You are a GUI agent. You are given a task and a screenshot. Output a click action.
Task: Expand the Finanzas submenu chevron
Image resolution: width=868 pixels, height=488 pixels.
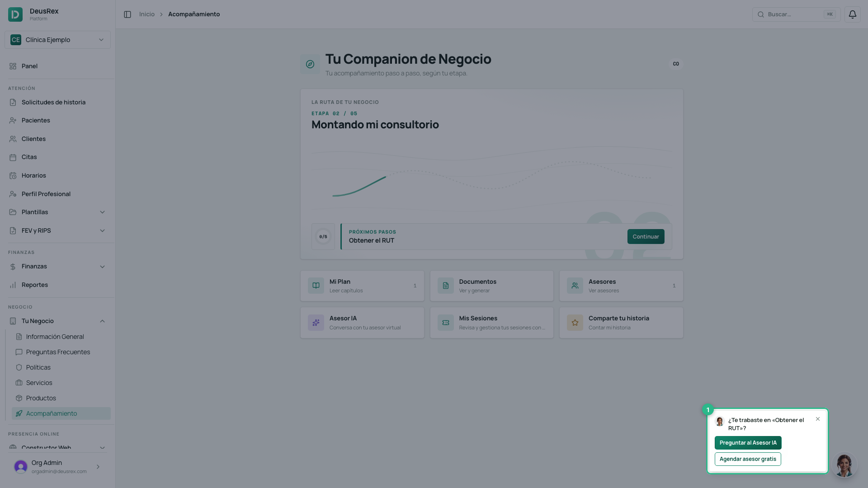click(x=102, y=267)
